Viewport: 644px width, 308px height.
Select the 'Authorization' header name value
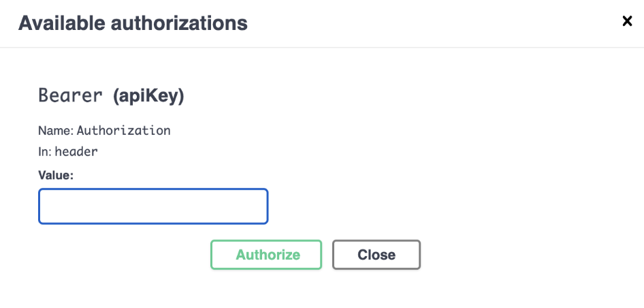coord(123,130)
